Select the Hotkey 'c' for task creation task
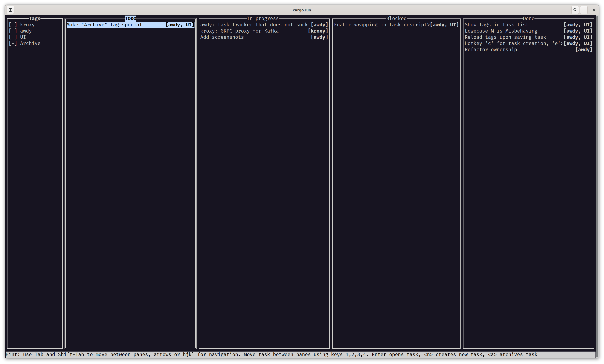 click(x=528, y=43)
